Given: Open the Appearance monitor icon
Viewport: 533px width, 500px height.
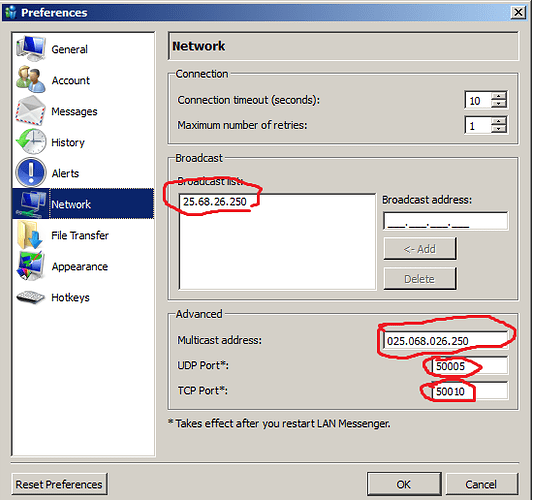Looking at the screenshot, I should point(31,266).
